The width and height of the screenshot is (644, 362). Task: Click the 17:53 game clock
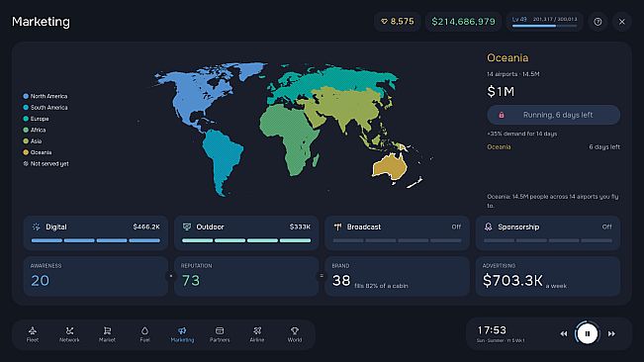tap(492, 330)
